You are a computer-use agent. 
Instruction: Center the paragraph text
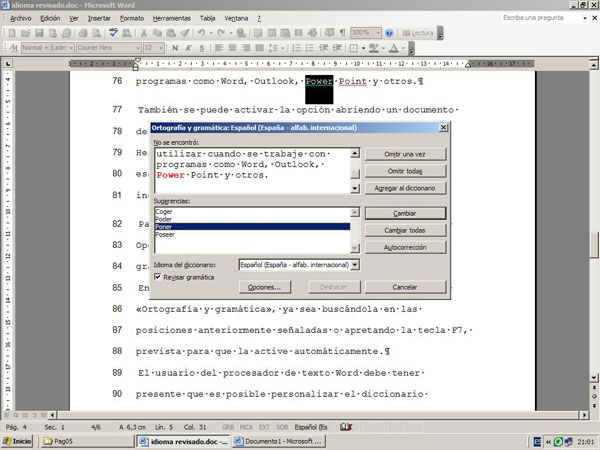(232, 48)
